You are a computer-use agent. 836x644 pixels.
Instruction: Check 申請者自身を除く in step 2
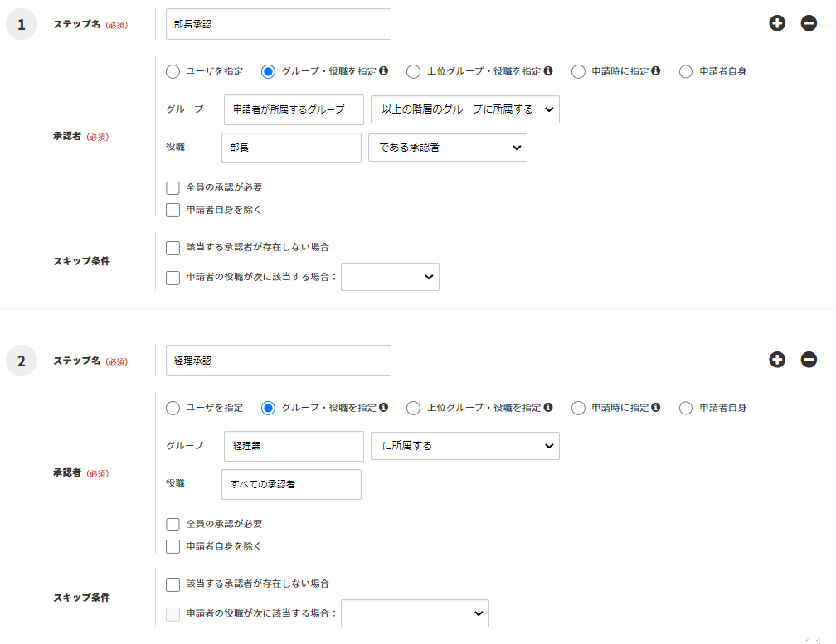(x=173, y=547)
